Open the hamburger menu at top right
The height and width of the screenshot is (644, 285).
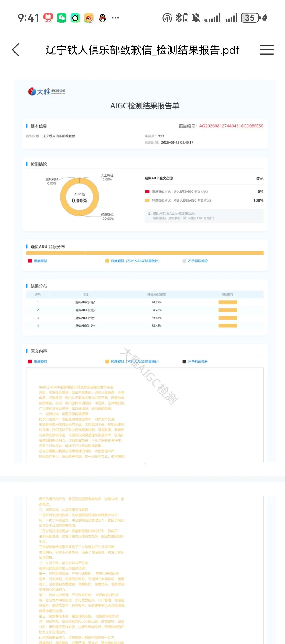(266, 50)
